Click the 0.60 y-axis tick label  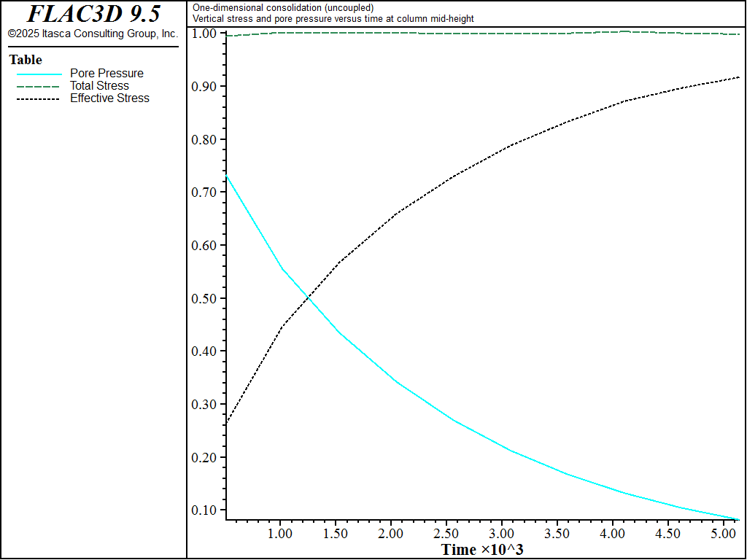204,245
